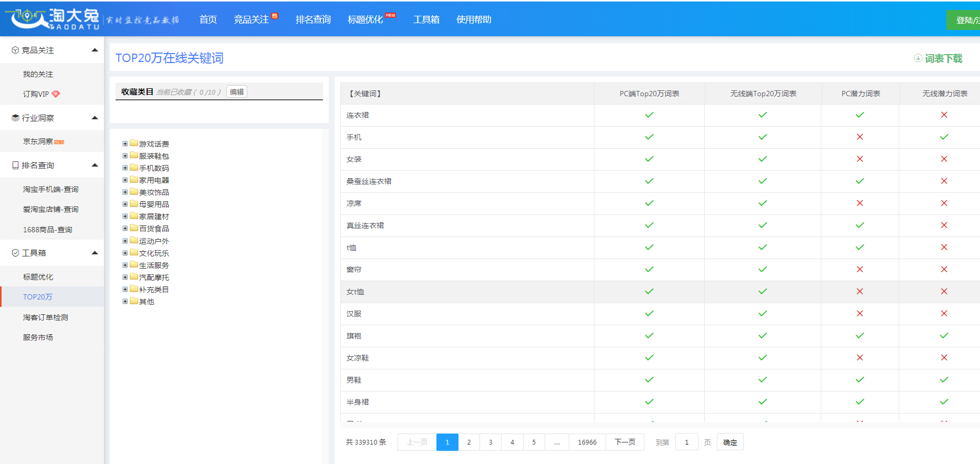Open 我的关注 in sidebar
This screenshot has height=464, width=980.
pos(38,74)
